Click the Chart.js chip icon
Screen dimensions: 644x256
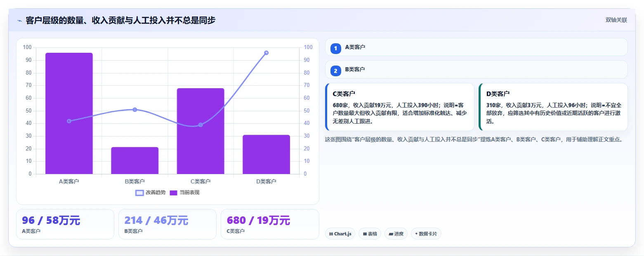(331, 234)
